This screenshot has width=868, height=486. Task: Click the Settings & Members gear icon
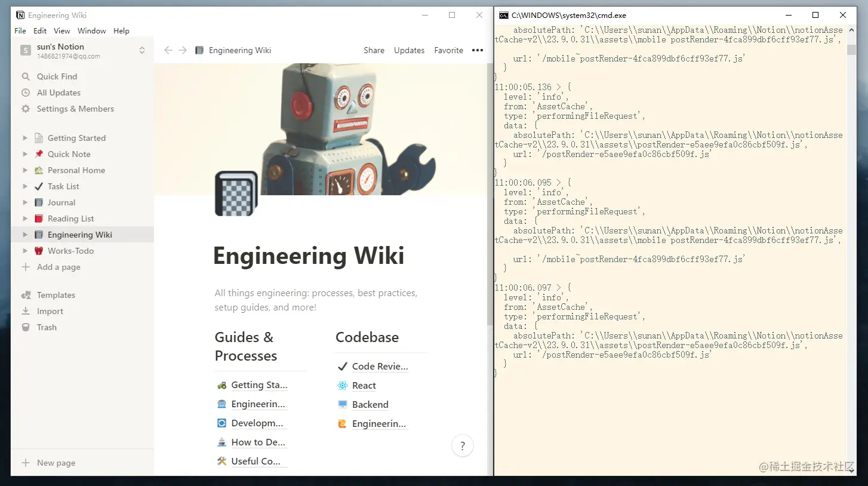pyautogui.click(x=26, y=109)
